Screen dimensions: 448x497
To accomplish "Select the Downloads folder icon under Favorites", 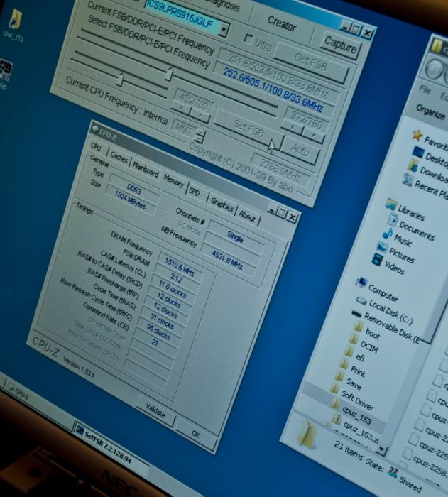I will point(413,165).
